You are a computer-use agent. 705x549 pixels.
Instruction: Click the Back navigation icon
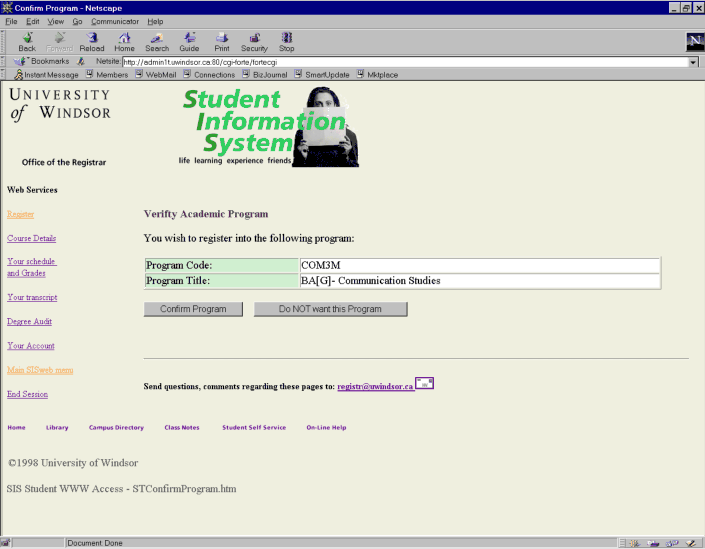[x=27, y=41]
